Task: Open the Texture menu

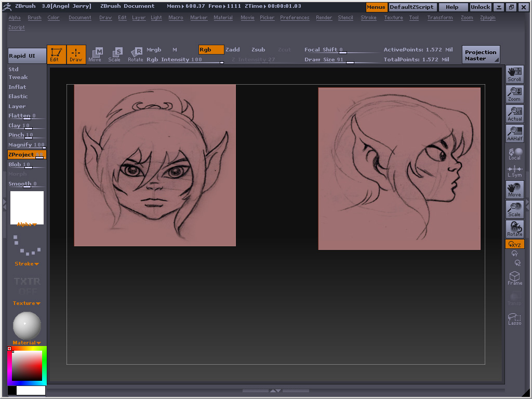Action: pyautogui.click(x=393, y=18)
